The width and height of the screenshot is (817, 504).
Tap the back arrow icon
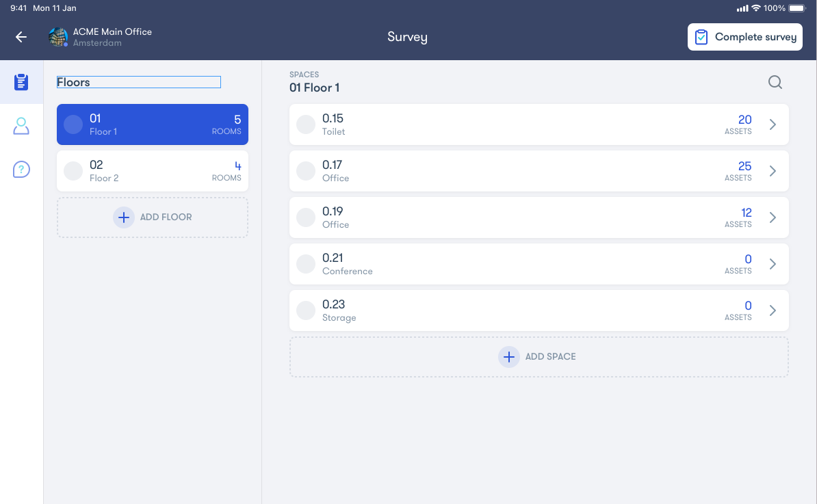21,37
